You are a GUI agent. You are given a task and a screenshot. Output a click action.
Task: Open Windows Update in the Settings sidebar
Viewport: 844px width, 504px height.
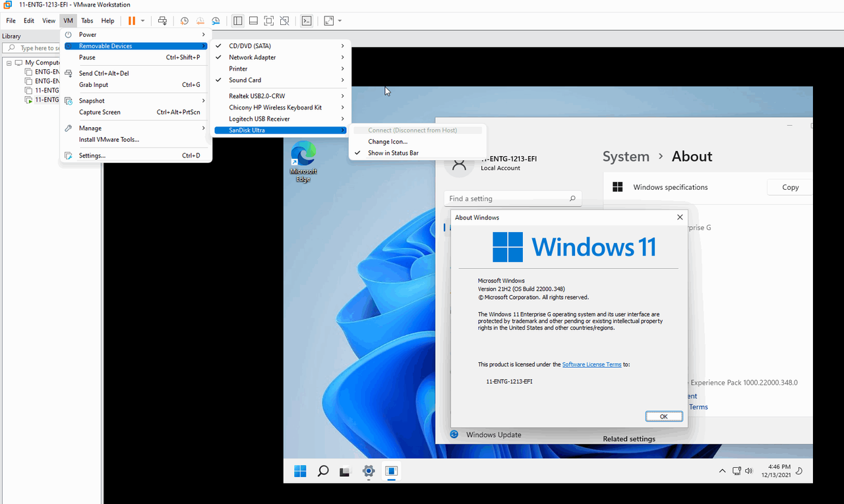[493, 435]
